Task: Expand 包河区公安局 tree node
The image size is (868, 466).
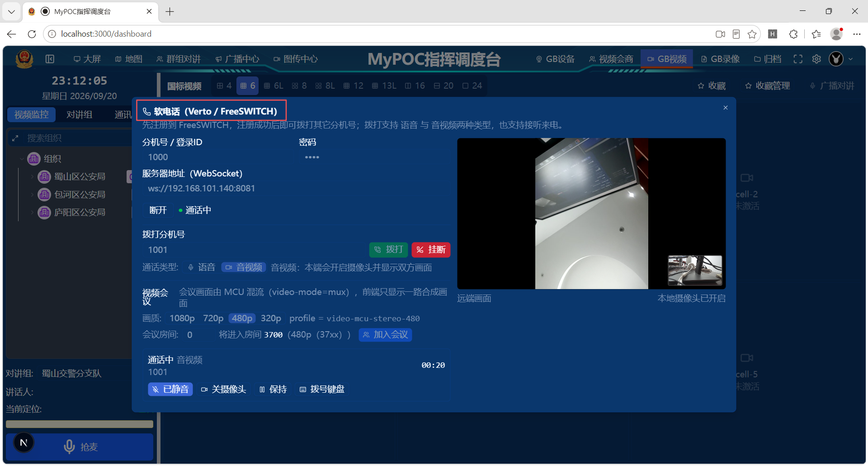Action: (x=32, y=195)
